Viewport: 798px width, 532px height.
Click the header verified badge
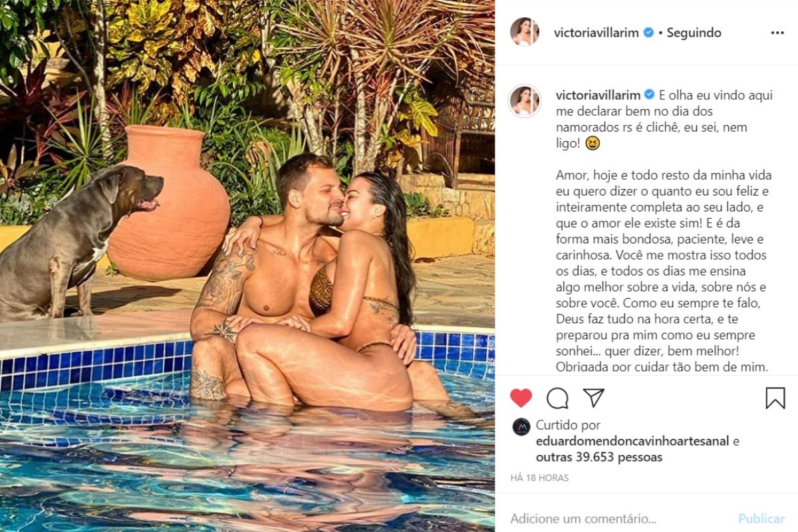(x=648, y=32)
